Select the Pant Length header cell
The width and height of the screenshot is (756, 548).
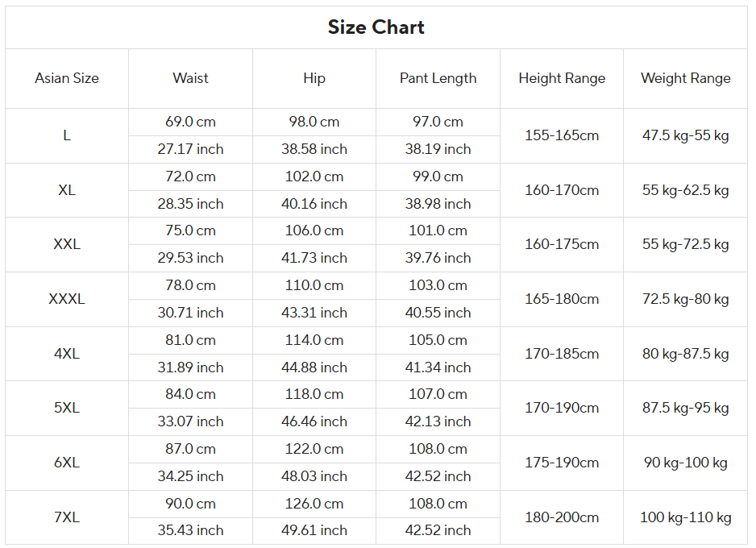[438, 78]
